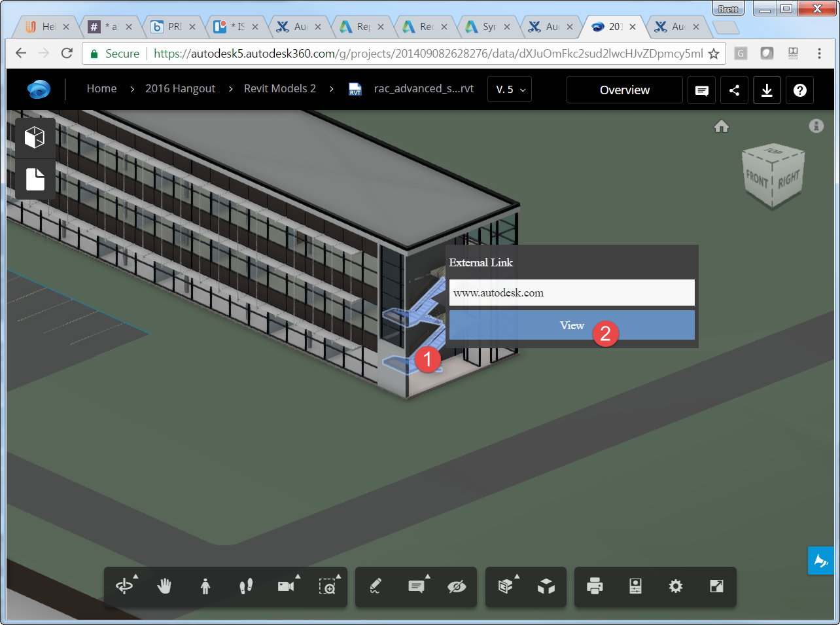Toggle the comments panel open
The image size is (840, 625).
point(701,90)
